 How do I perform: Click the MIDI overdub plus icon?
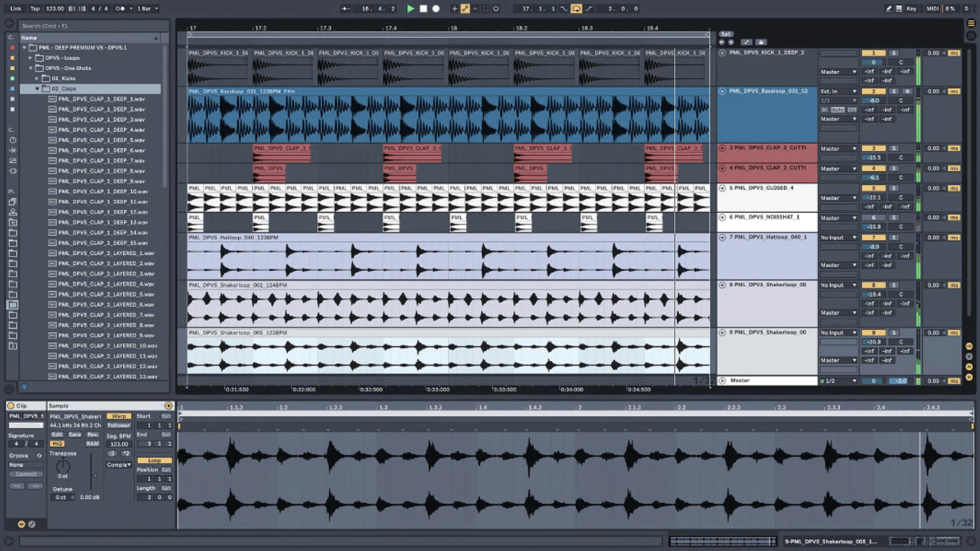(x=454, y=8)
